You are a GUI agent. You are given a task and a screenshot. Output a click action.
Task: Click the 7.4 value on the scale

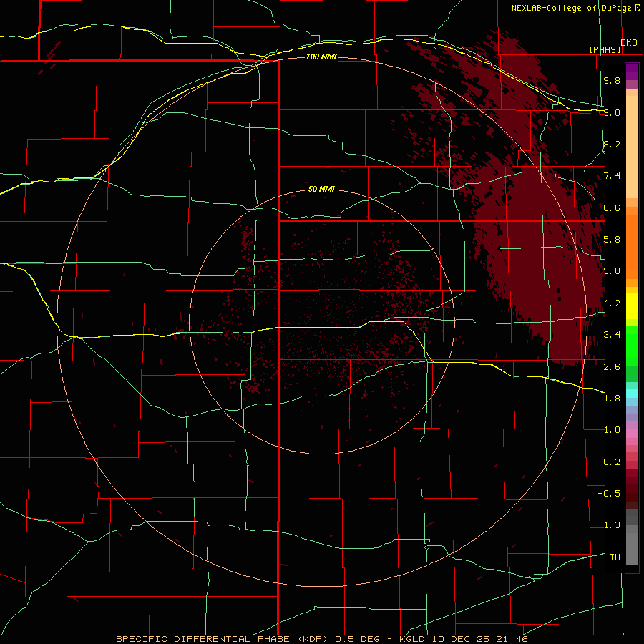612,176
